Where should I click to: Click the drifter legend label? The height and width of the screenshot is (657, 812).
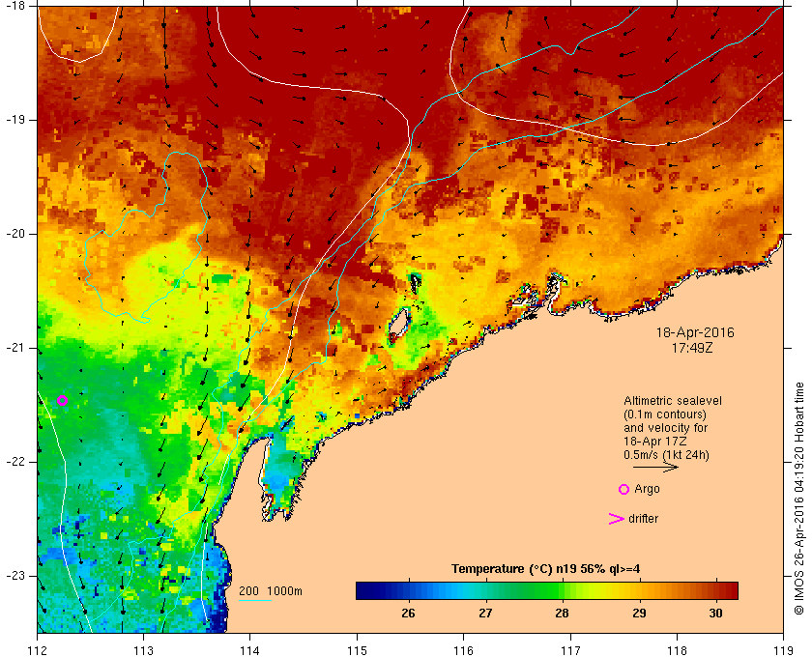(x=643, y=518)
